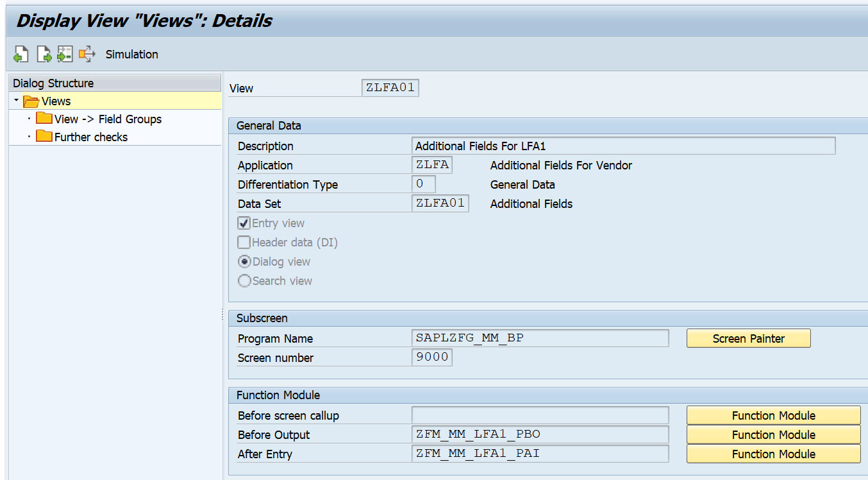Navigate to the next entry
This screenshot has width=868, height=480.
pyautogui.click(x=44, y=54)
